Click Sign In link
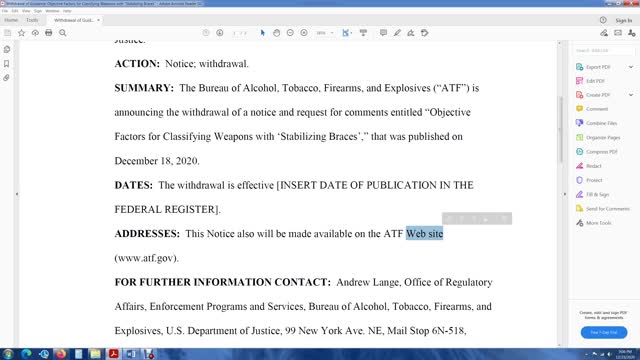Viewport: 640px width, 360px height. tap(623, 20)
